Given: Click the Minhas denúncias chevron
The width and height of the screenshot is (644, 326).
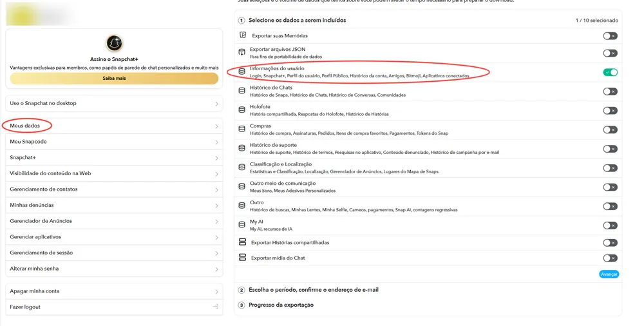Looking at the screenshot, I should tap(216, 206).
